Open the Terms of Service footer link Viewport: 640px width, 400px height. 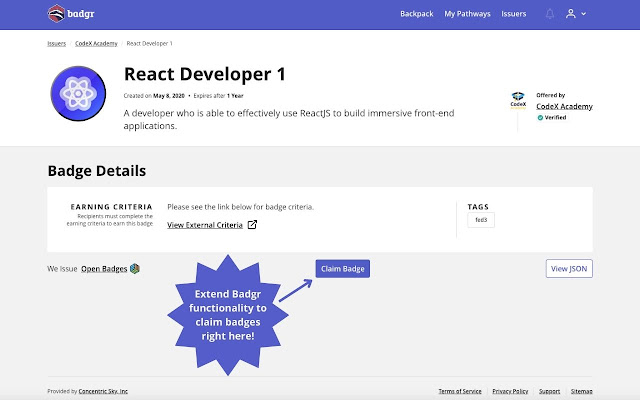click(x=460, y=391)
